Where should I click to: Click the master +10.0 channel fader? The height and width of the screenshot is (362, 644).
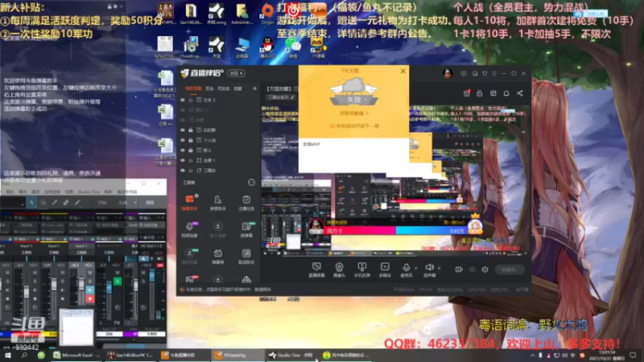151,275
